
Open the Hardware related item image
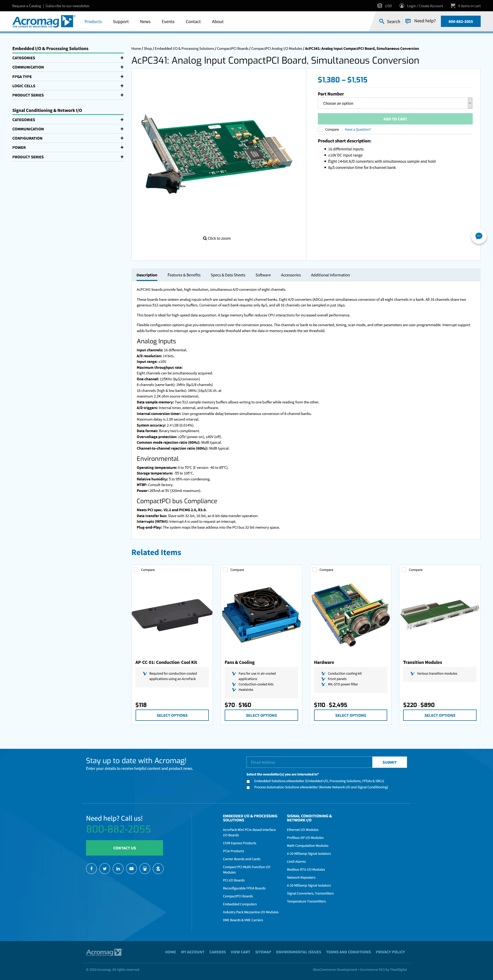[350, 615]
